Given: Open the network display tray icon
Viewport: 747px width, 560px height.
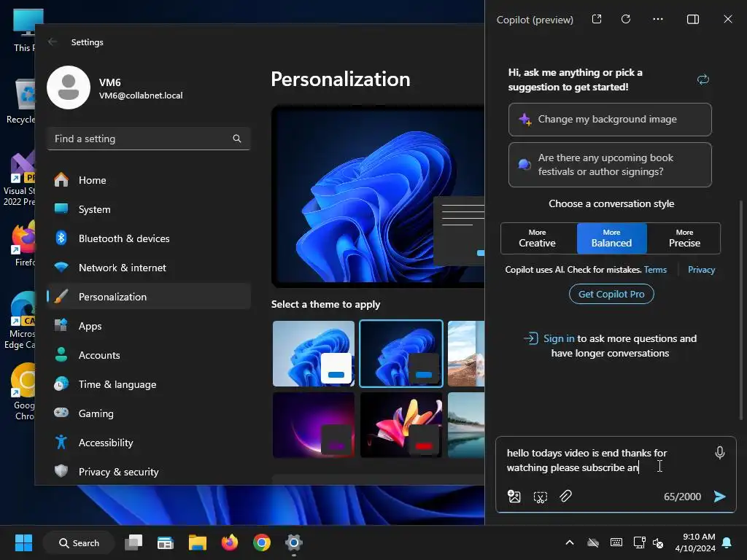Looking at the screenshot, I should click(639, 542).
